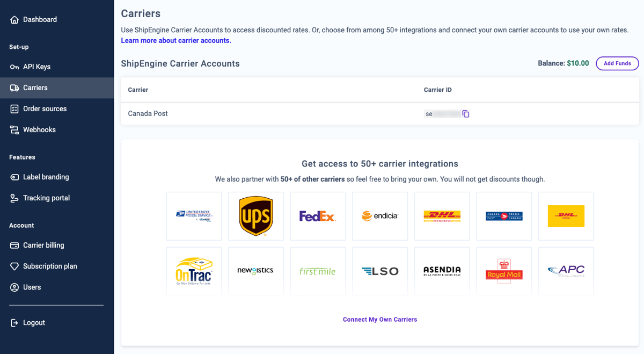Click Connect My Own Carriers link
Screen dimensions: 644x354
tap(380, 320)
